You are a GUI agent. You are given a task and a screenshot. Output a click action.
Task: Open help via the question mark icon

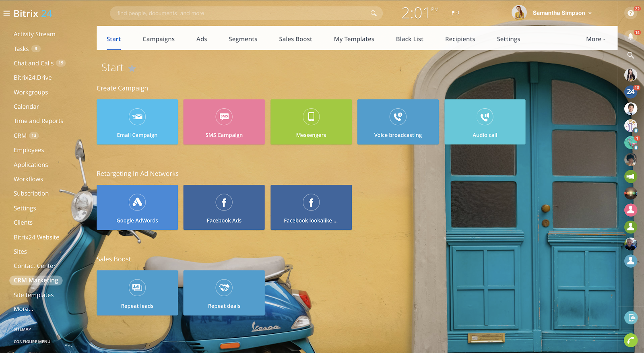coord(631,13)
